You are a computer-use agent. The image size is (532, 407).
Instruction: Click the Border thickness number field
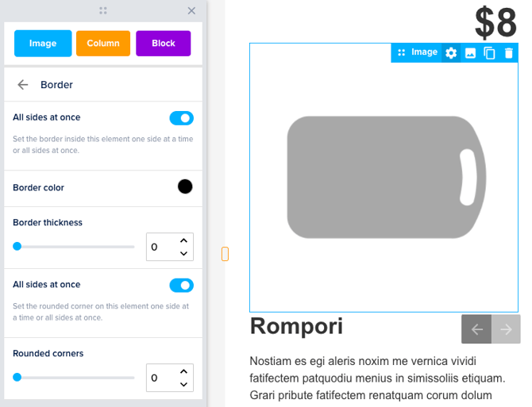(170, 247)
